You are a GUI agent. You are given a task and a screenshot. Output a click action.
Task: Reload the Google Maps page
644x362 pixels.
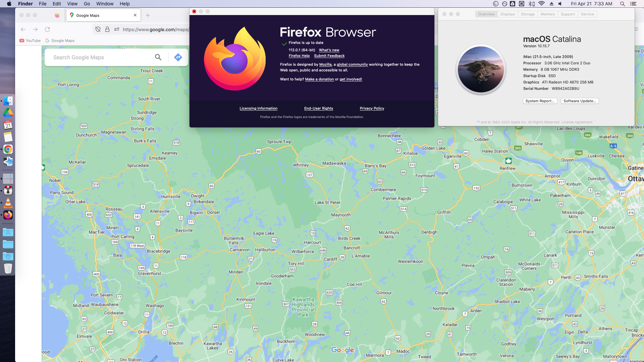(47, 29)
